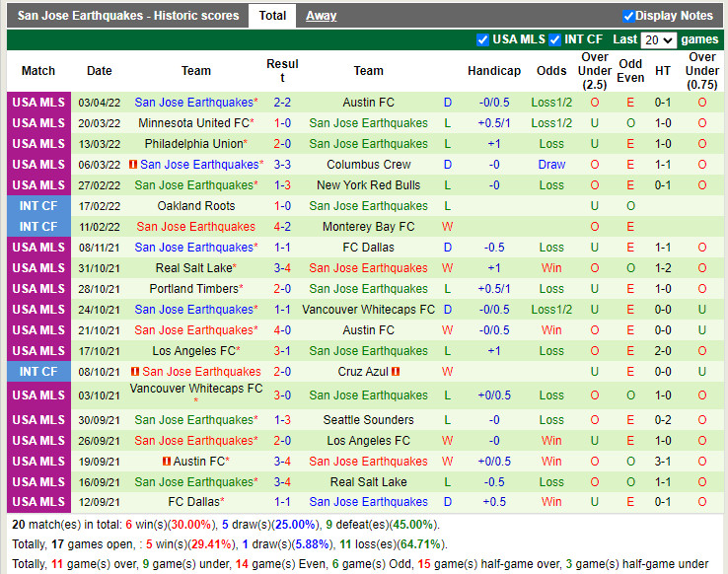This screenshot has height=574, width=728.
Task: Uncheck the USA MLS filter checkbox
Action: (x=482, y=39)
